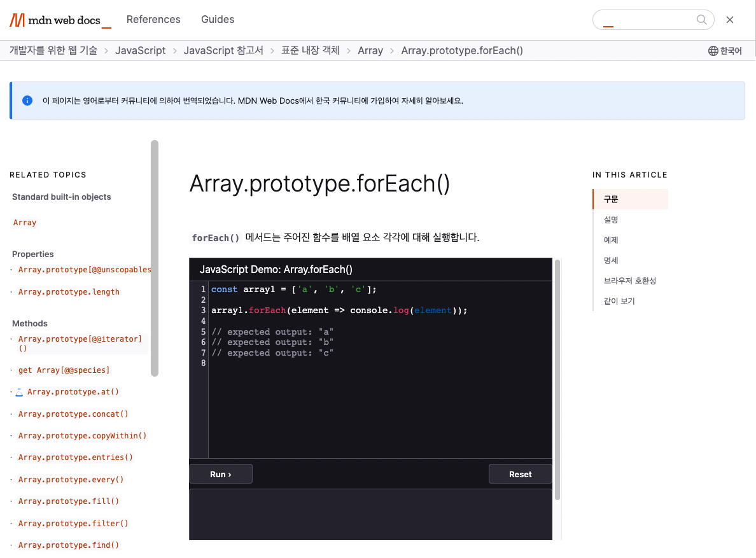
Task: Open the Guides menu
Action: 218,20
